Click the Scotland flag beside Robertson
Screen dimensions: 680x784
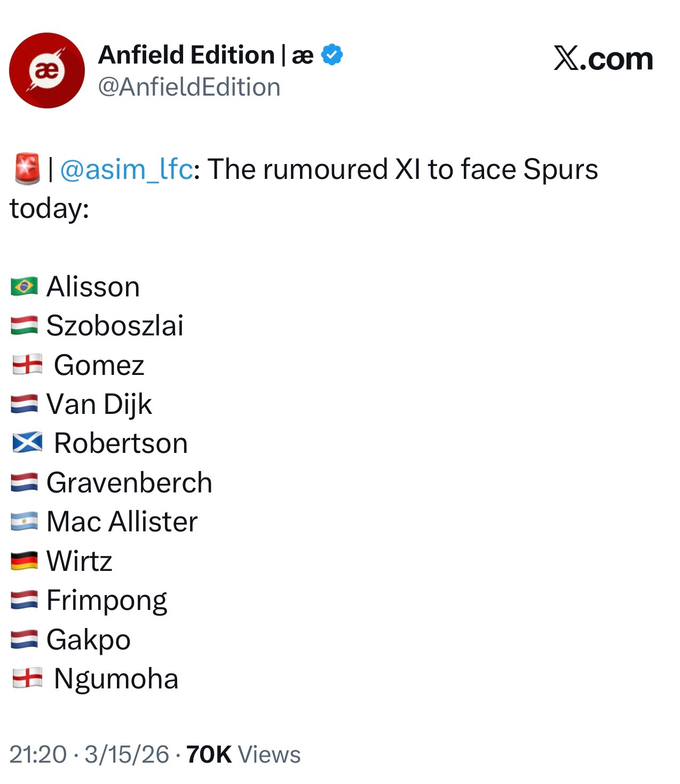[x=28, y=443]
